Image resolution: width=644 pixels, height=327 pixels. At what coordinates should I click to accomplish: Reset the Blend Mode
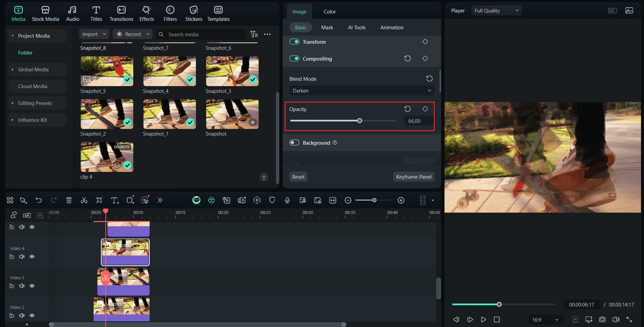click(x=429, y=78)
